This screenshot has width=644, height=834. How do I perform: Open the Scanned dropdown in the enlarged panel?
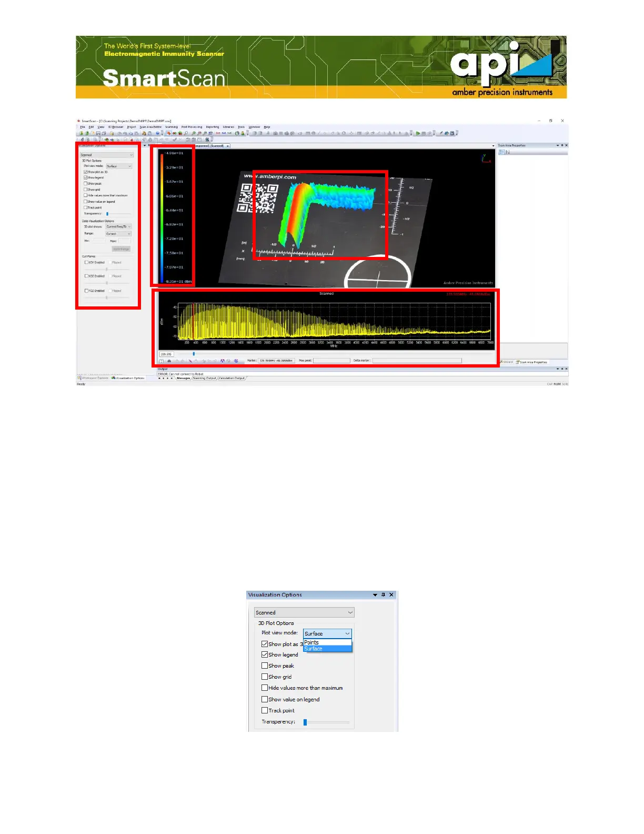click(304, 612)
